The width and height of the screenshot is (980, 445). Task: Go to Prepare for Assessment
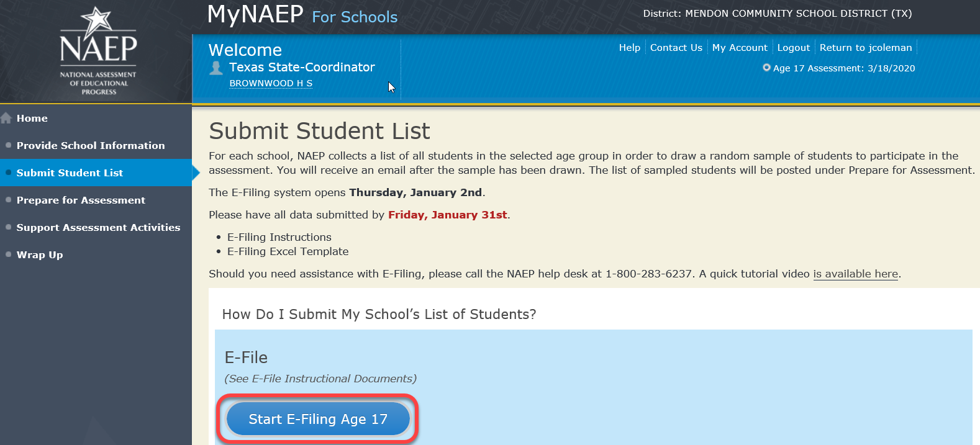point(81,200)
